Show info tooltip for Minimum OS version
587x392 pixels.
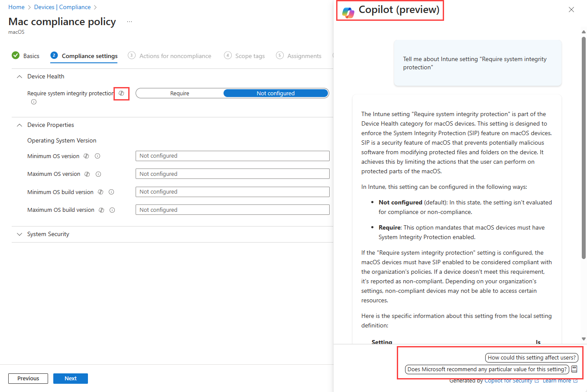click(97, 156)
